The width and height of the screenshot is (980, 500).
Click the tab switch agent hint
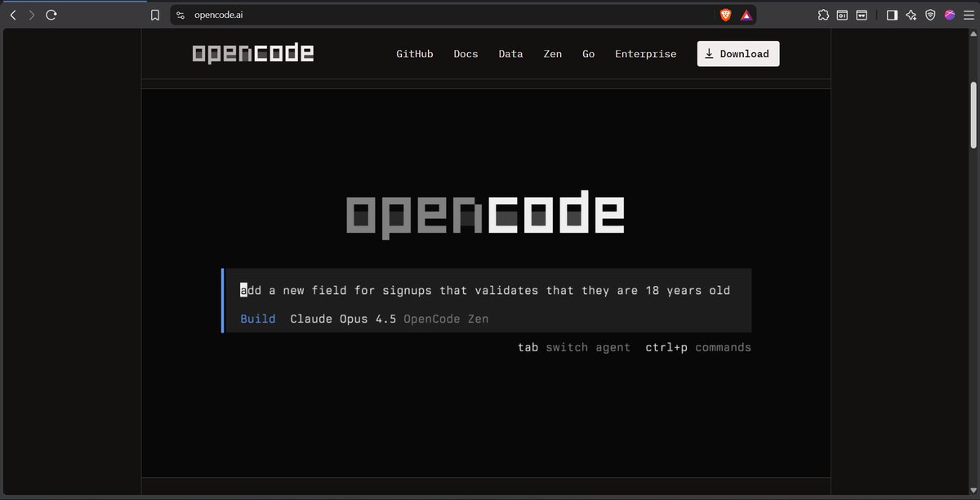[574, 347]
